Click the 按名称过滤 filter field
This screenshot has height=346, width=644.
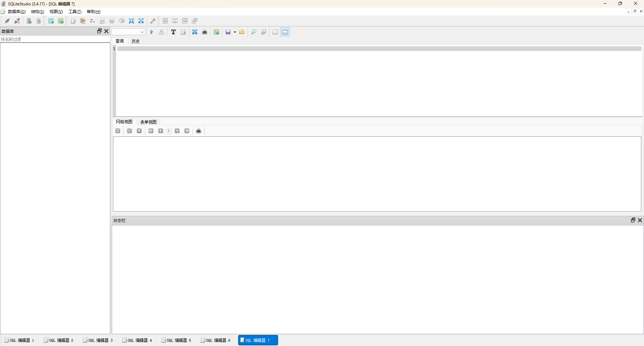click(55, 39)
